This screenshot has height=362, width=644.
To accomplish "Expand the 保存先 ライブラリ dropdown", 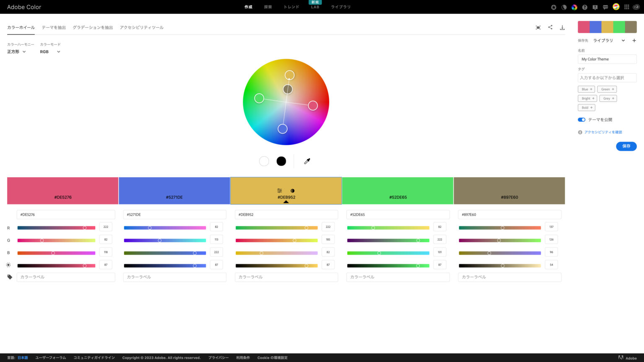I will point(609,41).
